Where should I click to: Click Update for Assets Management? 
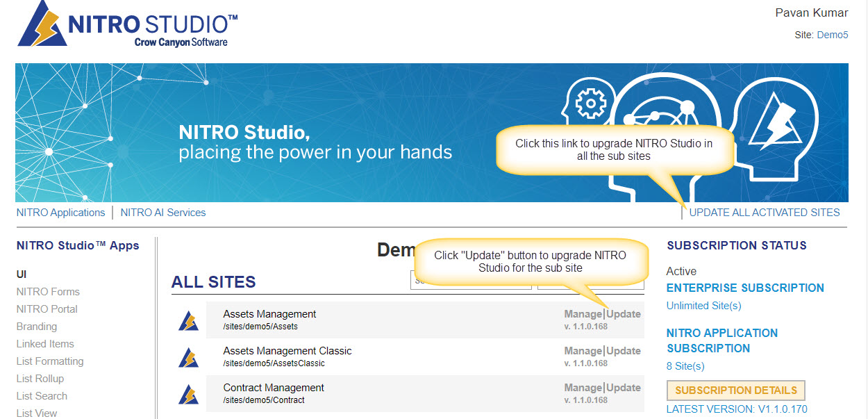pyautogui.click(x=624, y=314)
